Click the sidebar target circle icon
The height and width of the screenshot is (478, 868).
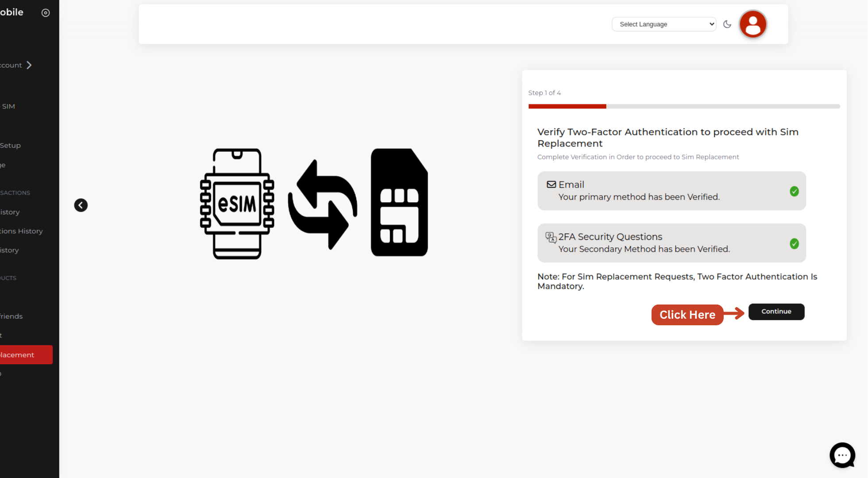point(46,13)
